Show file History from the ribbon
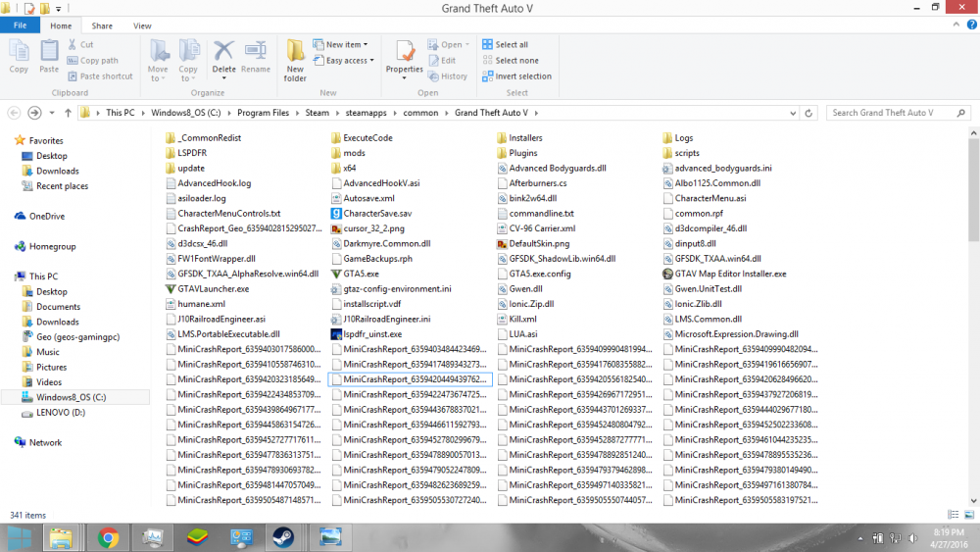The width and height of the screenshot is (980, 552). [448, 76]
